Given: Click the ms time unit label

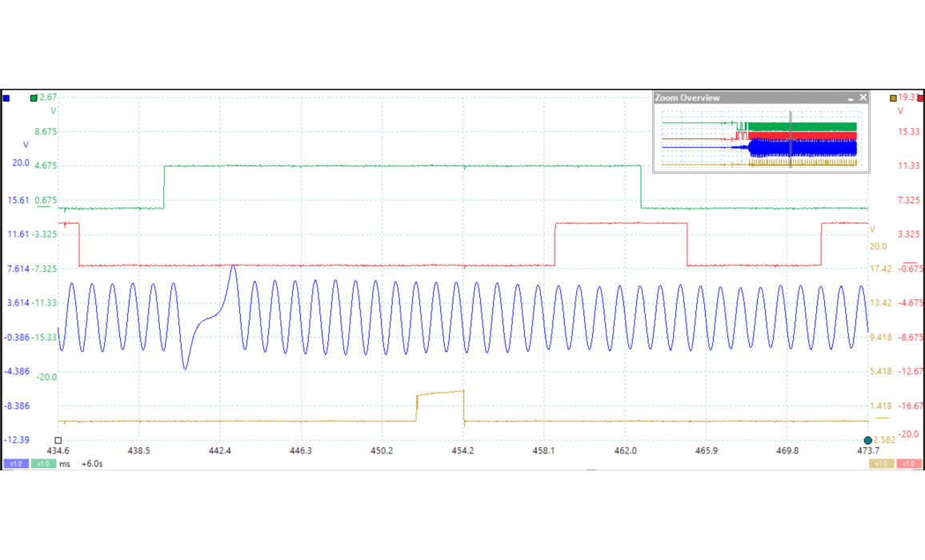Looking at the screenshot, I should pos(65,464).
